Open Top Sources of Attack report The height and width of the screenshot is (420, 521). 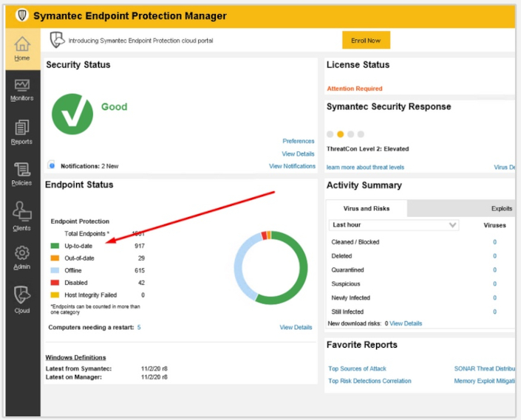[357, 368]
